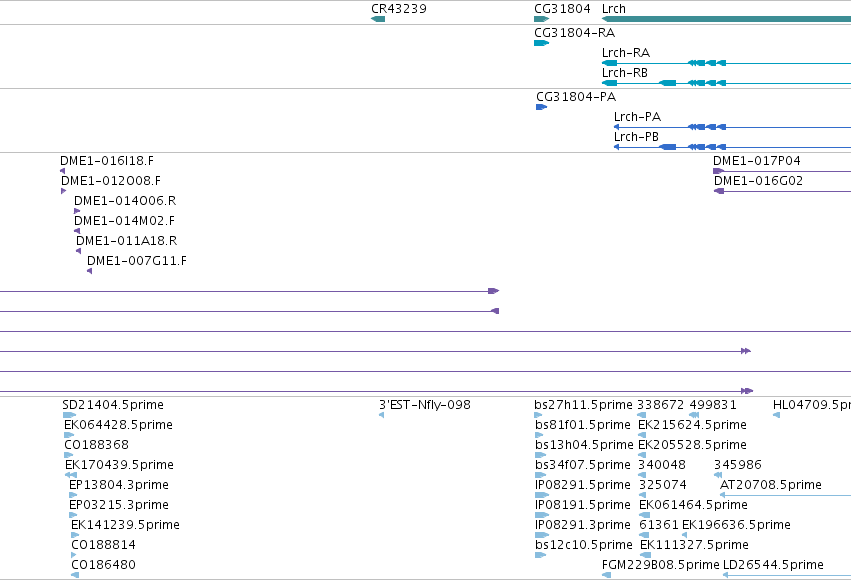Viewport: 851px width, 580px height.
Task: Click the CG31804-RA transcript glyph
Action: click(542, 43)
